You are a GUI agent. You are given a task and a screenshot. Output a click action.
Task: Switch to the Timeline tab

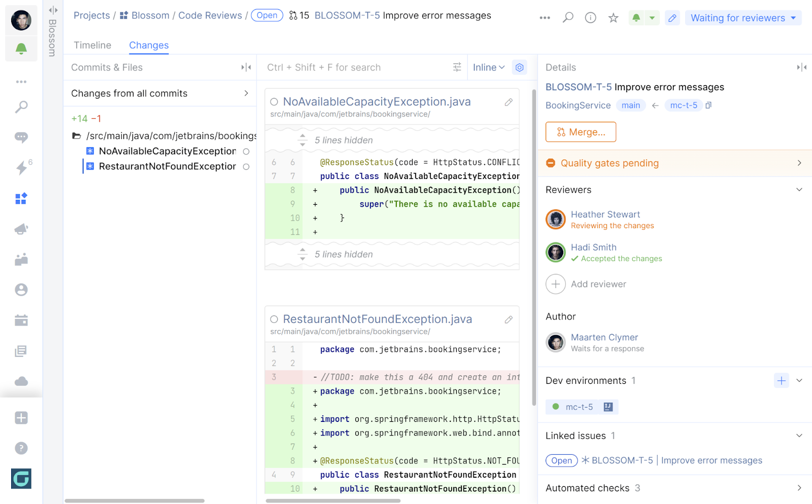pyautogui.click(x=92, y=45)
